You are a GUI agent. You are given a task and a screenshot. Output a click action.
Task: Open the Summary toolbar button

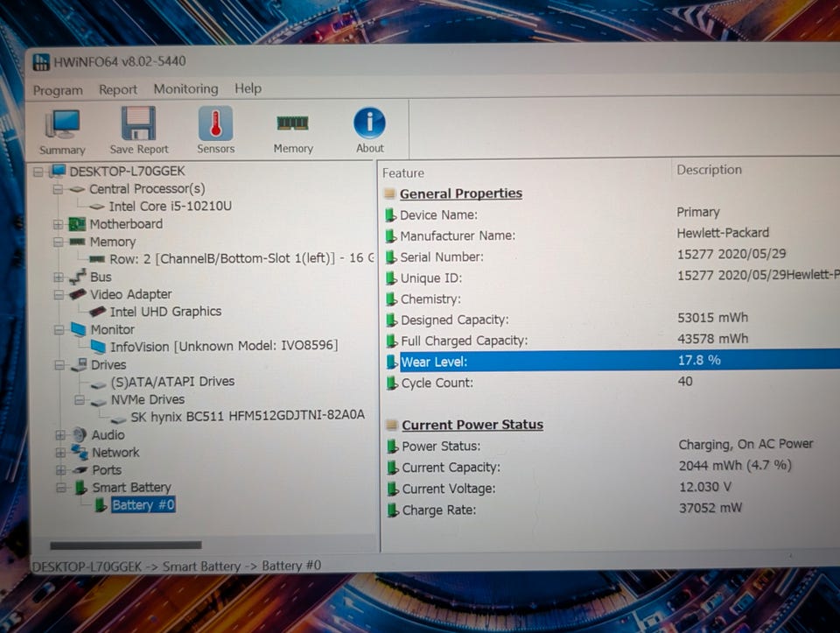[x=63, y=131]
